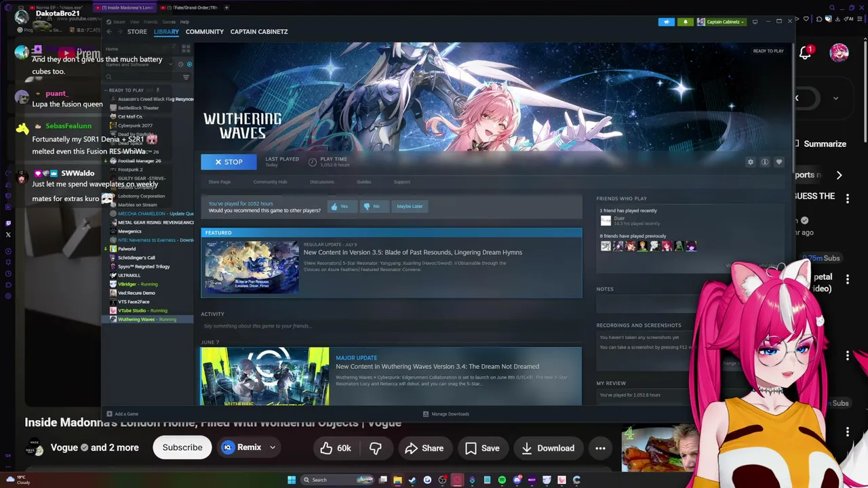Viewport: 868px width, 488px height.
Task: Open the Version 3.5 featured news thumbnail
Action: point(252,267)
